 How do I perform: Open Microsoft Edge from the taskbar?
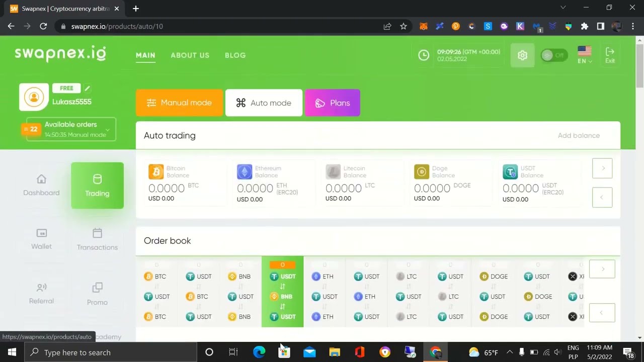coord(259,352)
